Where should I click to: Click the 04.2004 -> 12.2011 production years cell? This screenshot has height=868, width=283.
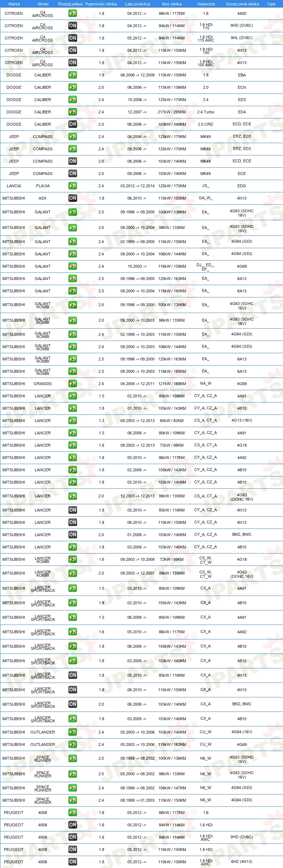pos(138,384)
